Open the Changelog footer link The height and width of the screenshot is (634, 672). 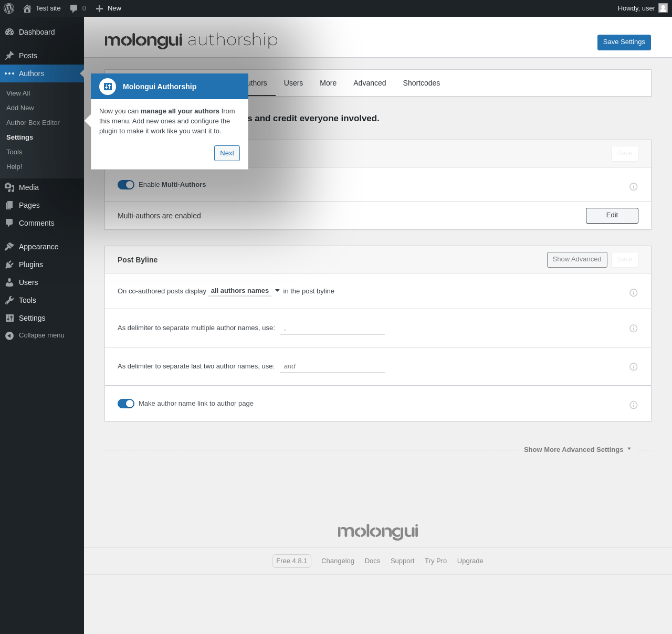[338, 561]
